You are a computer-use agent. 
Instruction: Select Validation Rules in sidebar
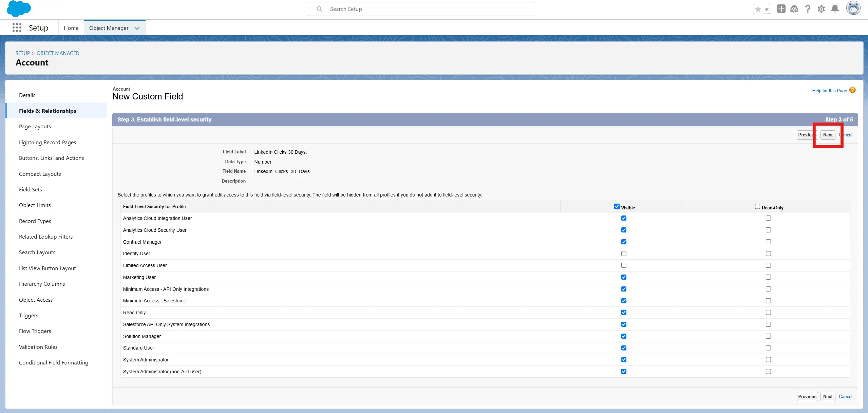38,347
